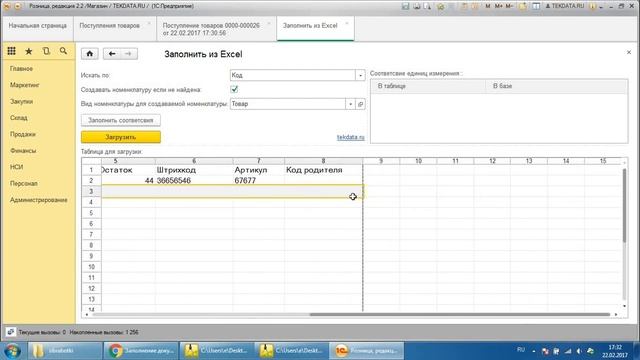640x360 pixels.
Task: Open the НСИ section
Action: point(17,167)
